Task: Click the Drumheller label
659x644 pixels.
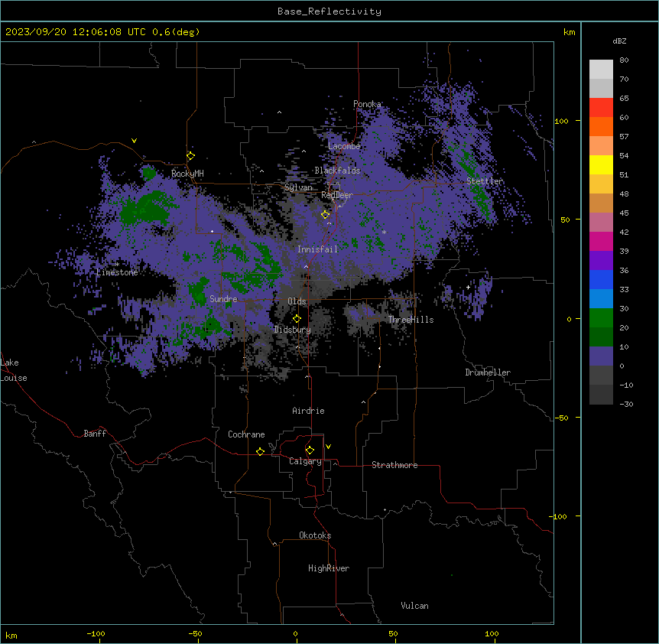Action: [x=488, y=372]
